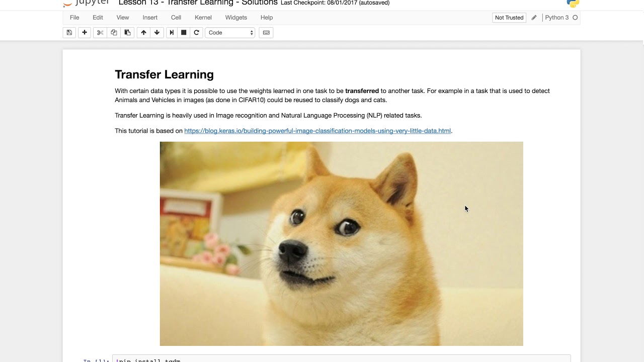Open the cell type Code dropdown

230,33
